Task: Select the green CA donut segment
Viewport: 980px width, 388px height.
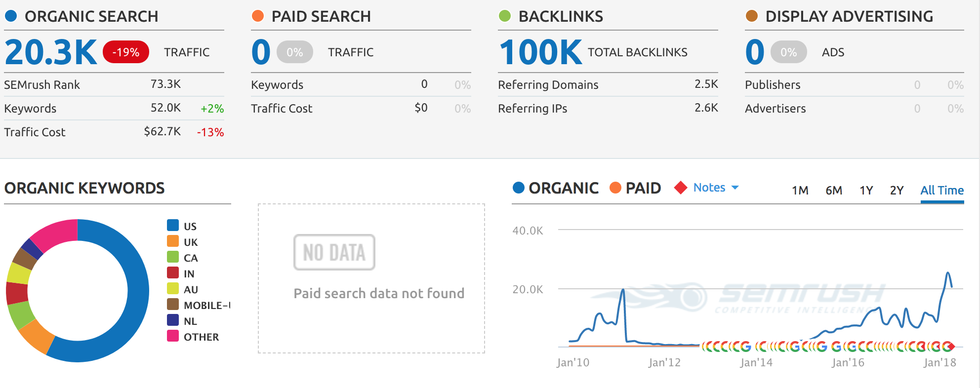Action: [21, 315]
